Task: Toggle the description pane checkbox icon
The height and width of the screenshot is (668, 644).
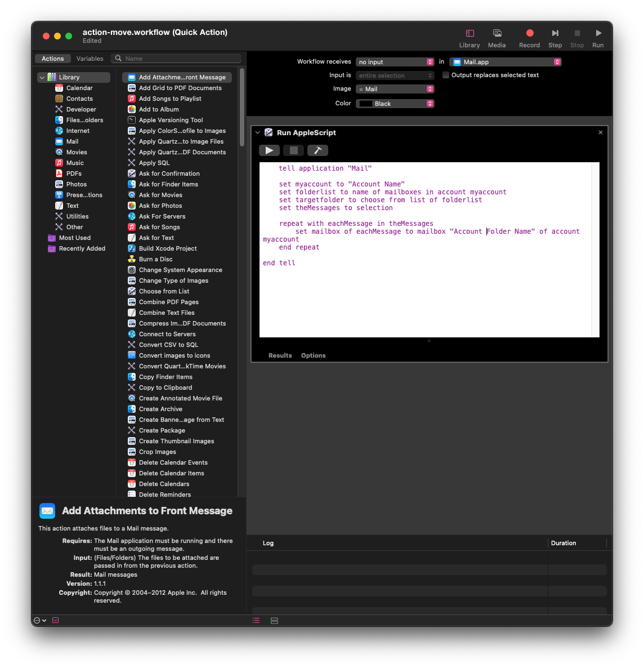Action: point(55,620)
